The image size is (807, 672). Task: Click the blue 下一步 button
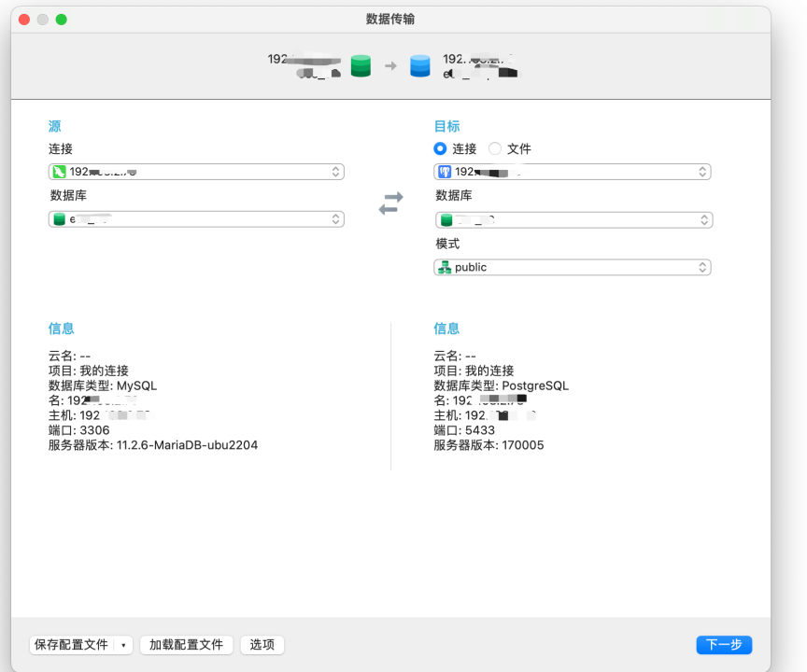(724, 645)
